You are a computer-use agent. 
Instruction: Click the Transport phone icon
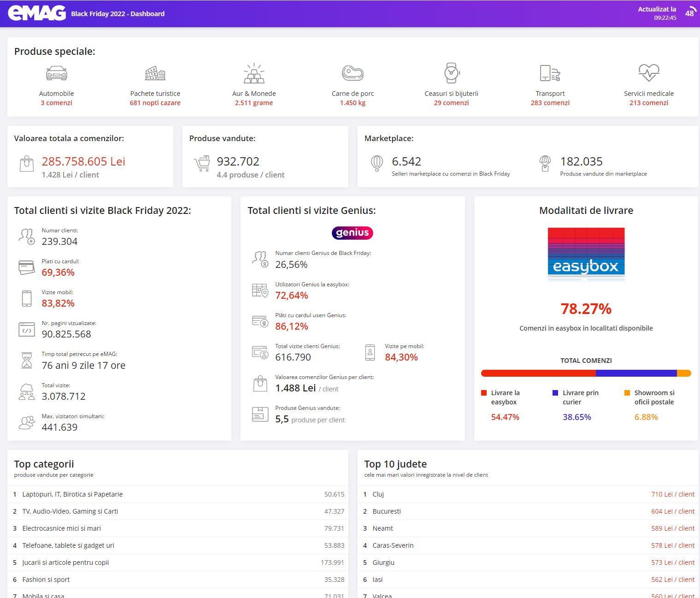point(550,73)
